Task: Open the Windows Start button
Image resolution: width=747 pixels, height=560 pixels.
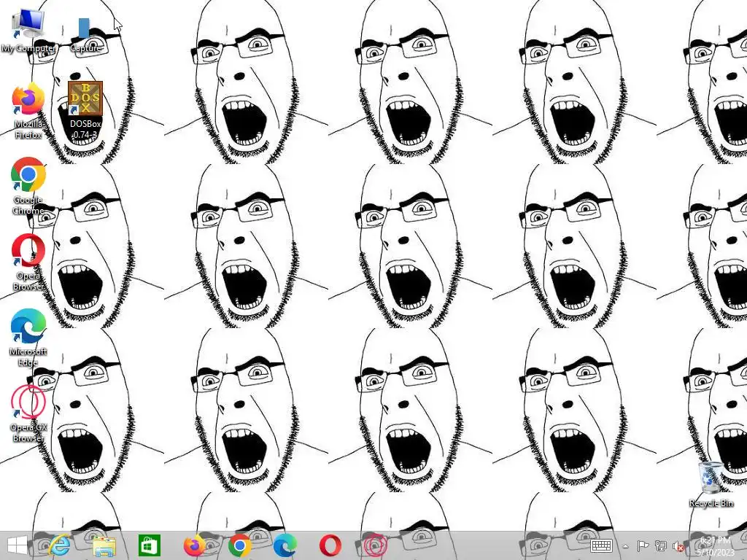Action: point(18,545)
